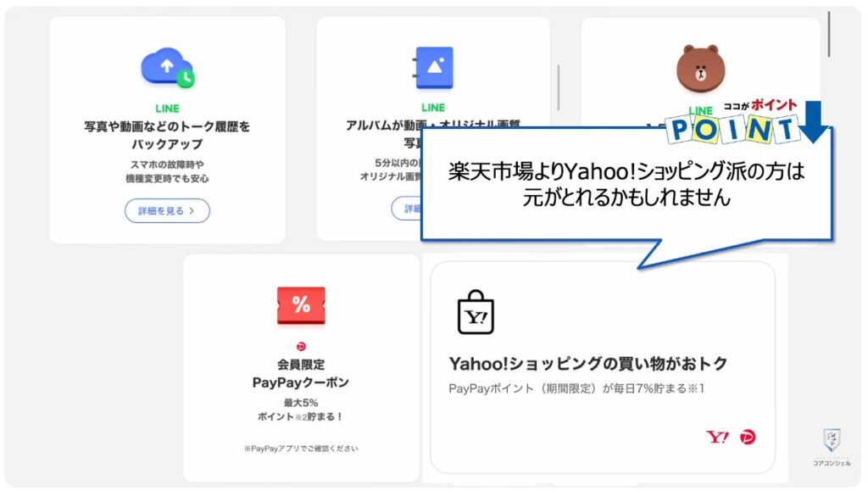The height and width of the screenshot is (491, 868).
Task: Open 詳細を見る on the backup card
Action: click(166, 212)
